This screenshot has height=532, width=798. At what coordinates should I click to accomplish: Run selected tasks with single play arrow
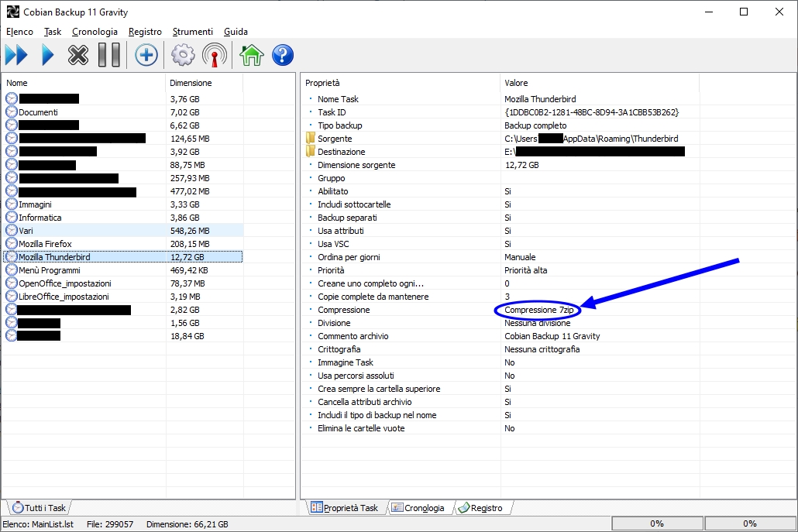(48, 55)
